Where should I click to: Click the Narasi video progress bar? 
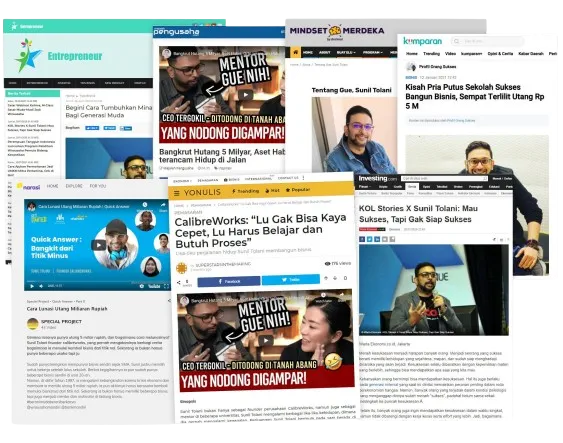97,281
